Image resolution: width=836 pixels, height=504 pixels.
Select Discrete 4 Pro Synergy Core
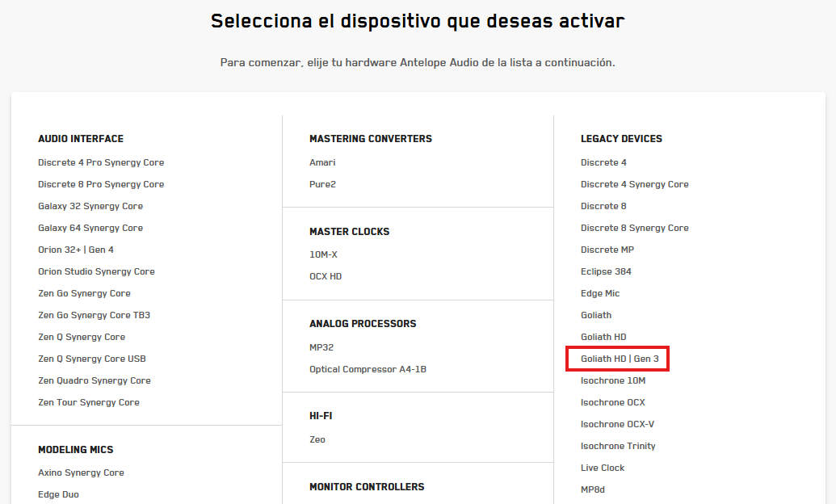point(101,162)
